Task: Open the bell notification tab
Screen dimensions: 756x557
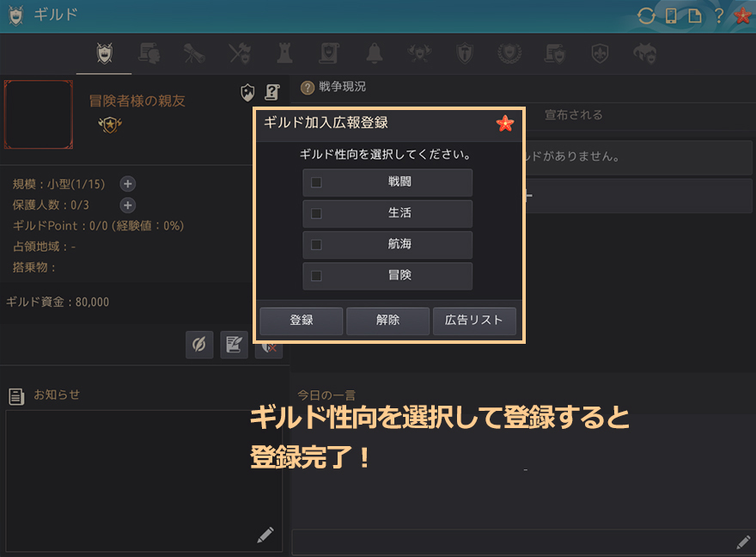Action: [x=374, y=53]
